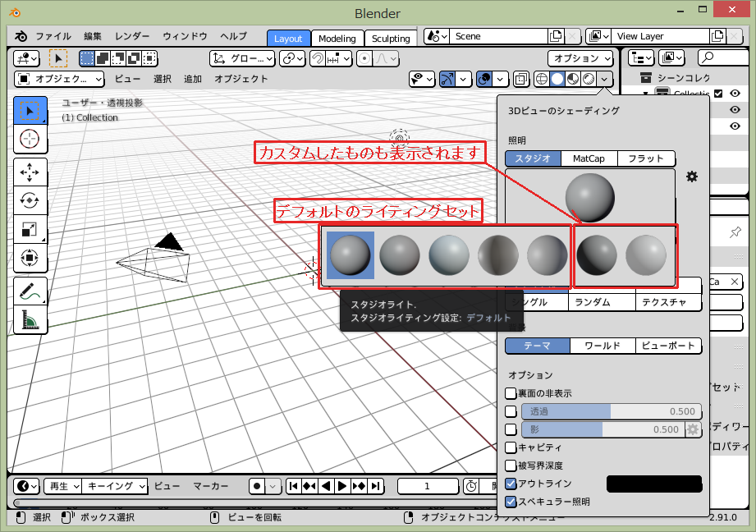Select the Transform tool
Viewport: 756px width, 532px height.
click(x=30, y=258)
